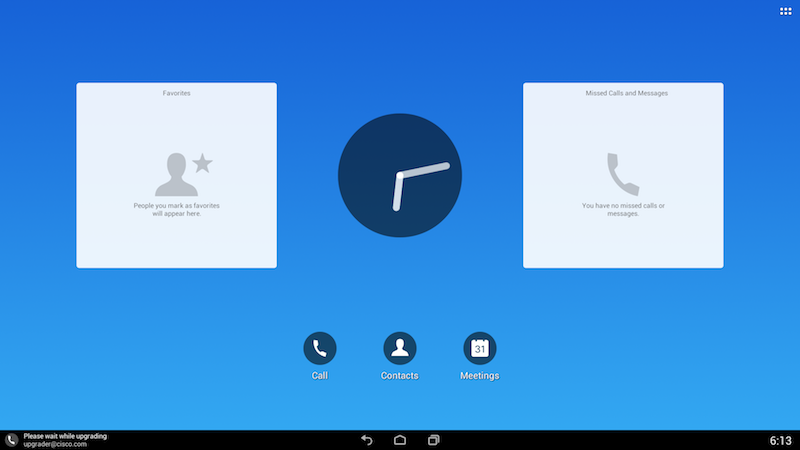
Task: Click the "Meetings" text label
Action: click(480, 376)
